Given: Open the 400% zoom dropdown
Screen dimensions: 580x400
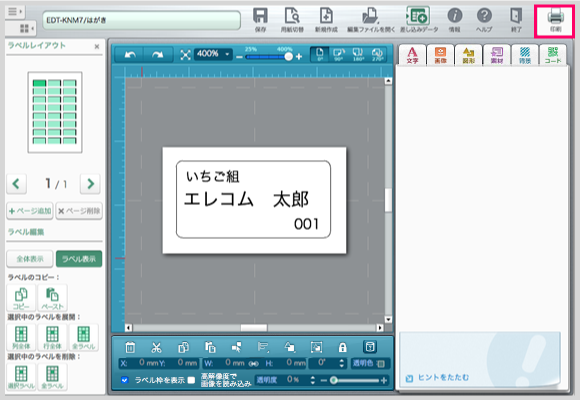Looking at the screenshot, I should tap(213, 54).
